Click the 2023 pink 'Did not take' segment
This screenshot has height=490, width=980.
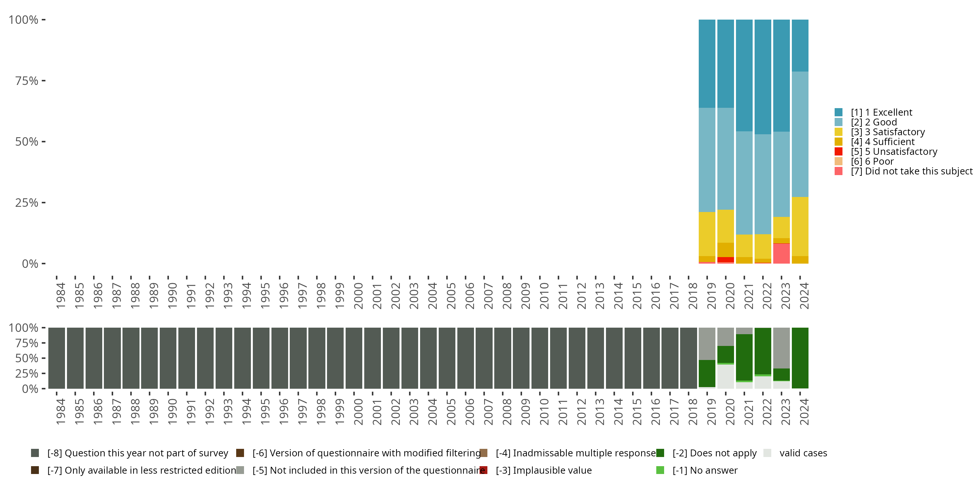pos(781,253)
